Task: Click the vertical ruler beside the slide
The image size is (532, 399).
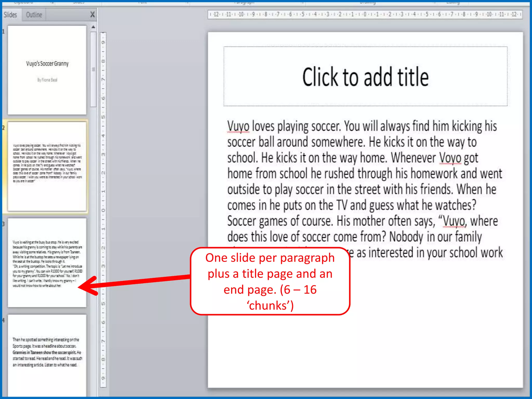Action: (103, 209)
